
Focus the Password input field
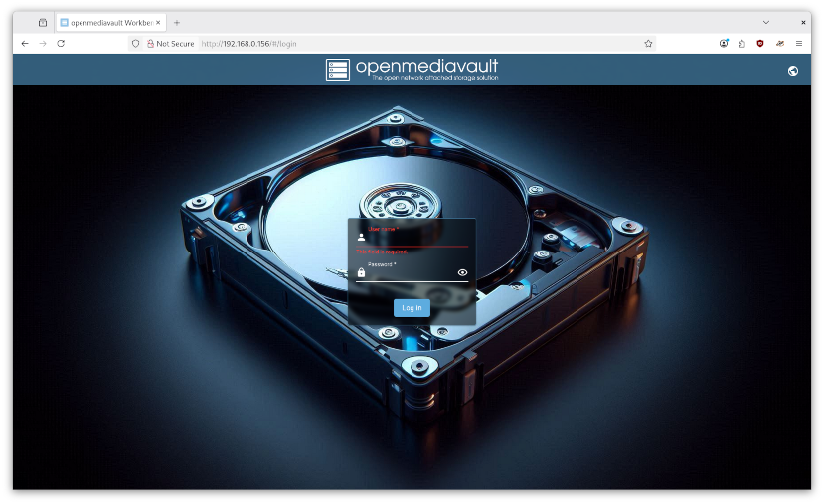[410, 273]
